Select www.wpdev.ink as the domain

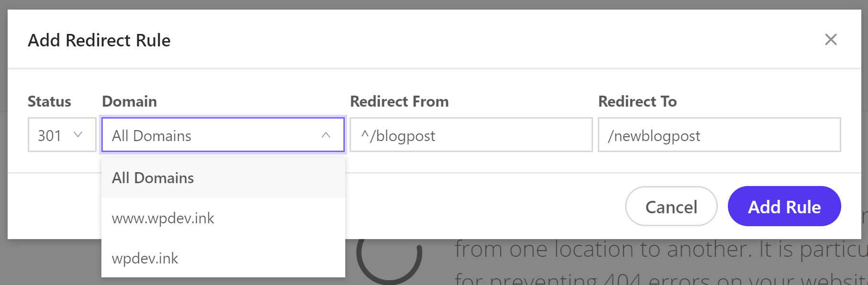[x=163, y=218]
